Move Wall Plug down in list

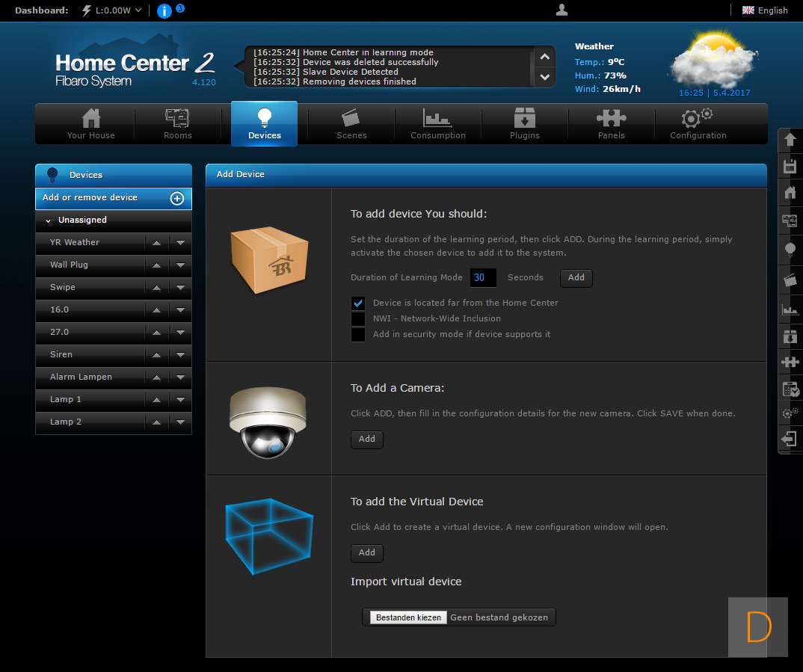tap(180, 265)
